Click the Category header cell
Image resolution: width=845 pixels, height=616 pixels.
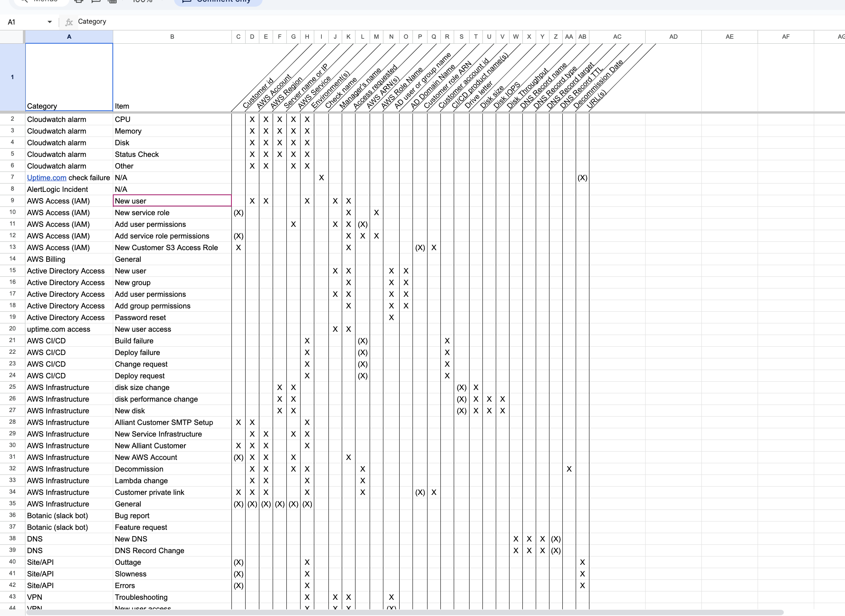pos(69,77)
